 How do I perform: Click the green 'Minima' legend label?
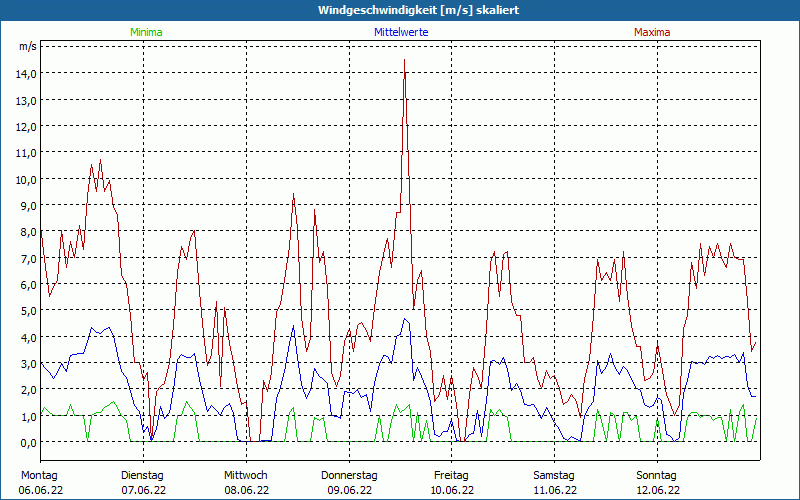[146, 32]
